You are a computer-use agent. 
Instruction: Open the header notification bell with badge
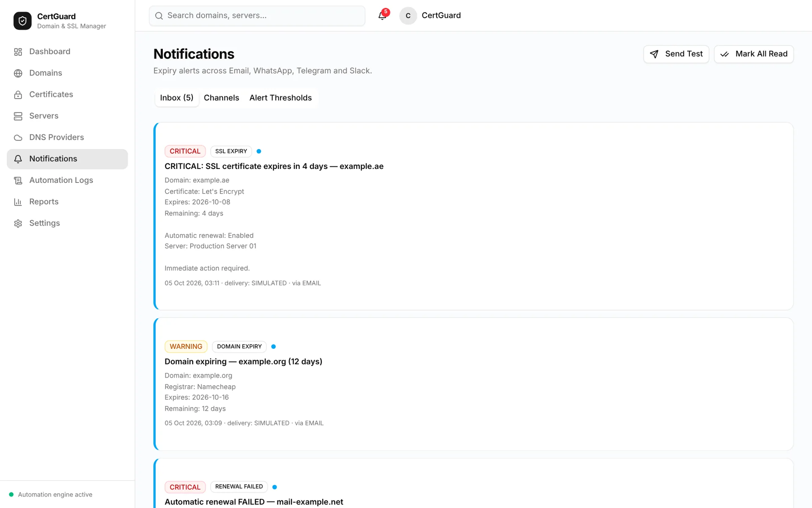[382, 15]
